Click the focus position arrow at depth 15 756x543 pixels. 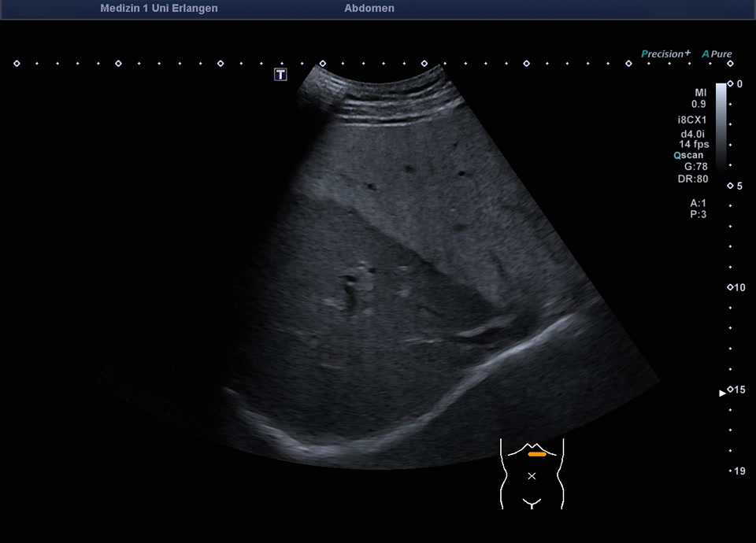coord(723,392)
